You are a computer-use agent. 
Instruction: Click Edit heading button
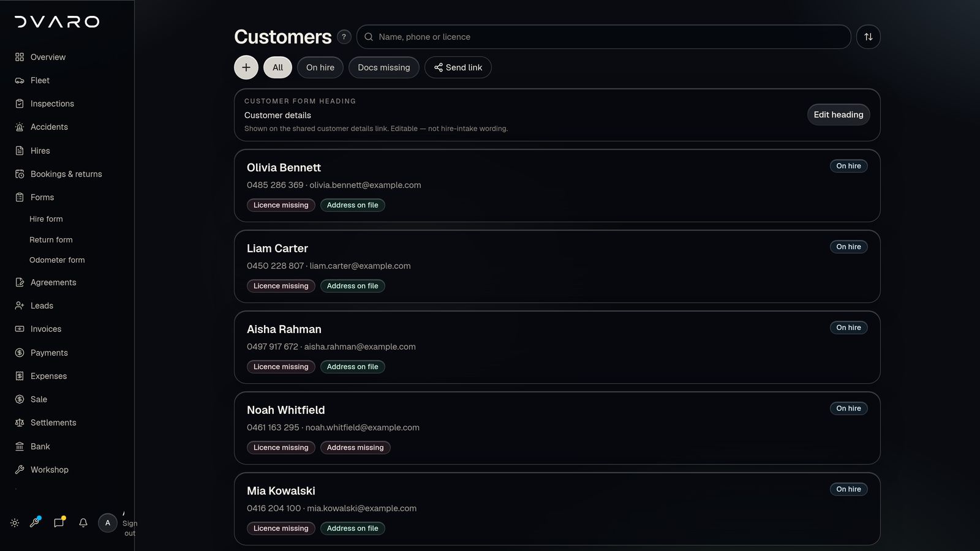[x=839, y=114]
